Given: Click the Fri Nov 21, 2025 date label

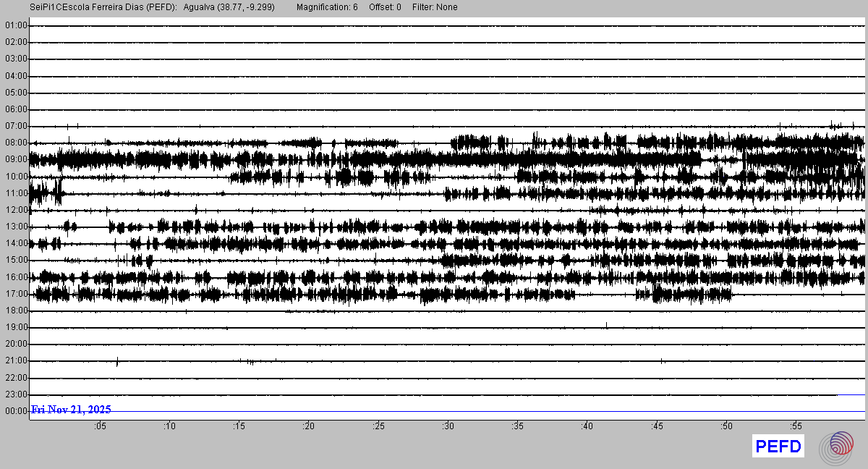Looking at the screenshot, I should click(x=71, y=410).
